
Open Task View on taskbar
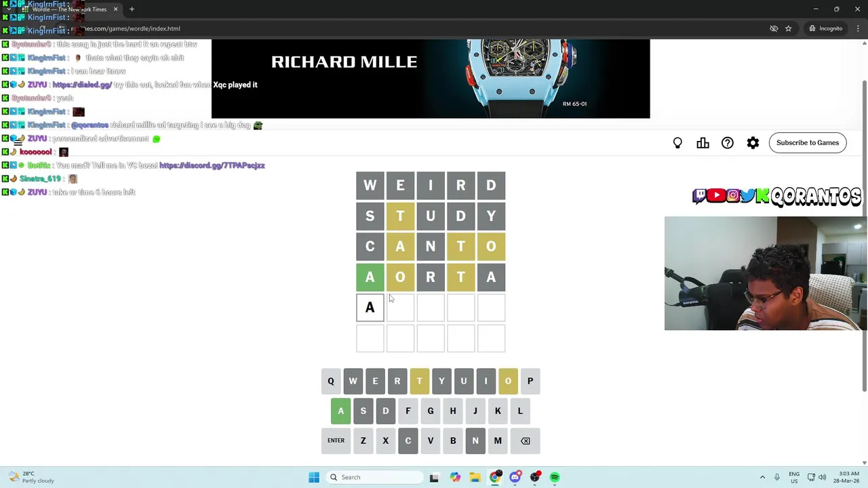(434, 477)
